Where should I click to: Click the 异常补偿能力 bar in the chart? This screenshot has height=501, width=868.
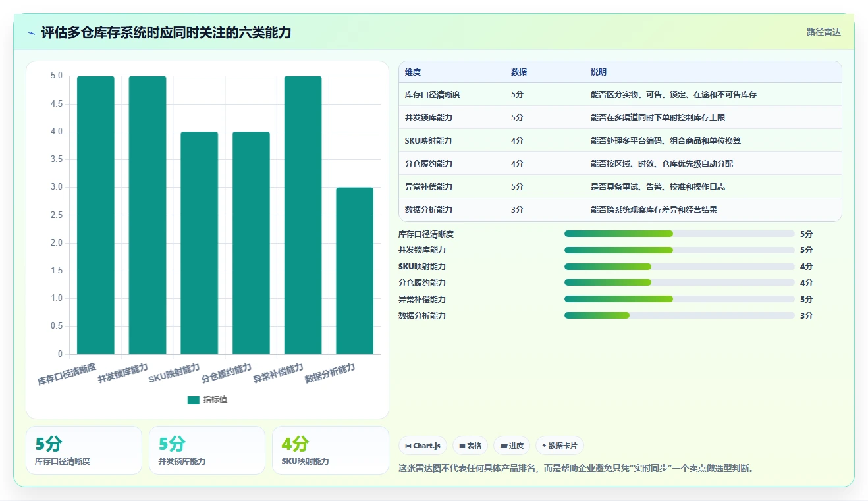(x=303, y=215)
